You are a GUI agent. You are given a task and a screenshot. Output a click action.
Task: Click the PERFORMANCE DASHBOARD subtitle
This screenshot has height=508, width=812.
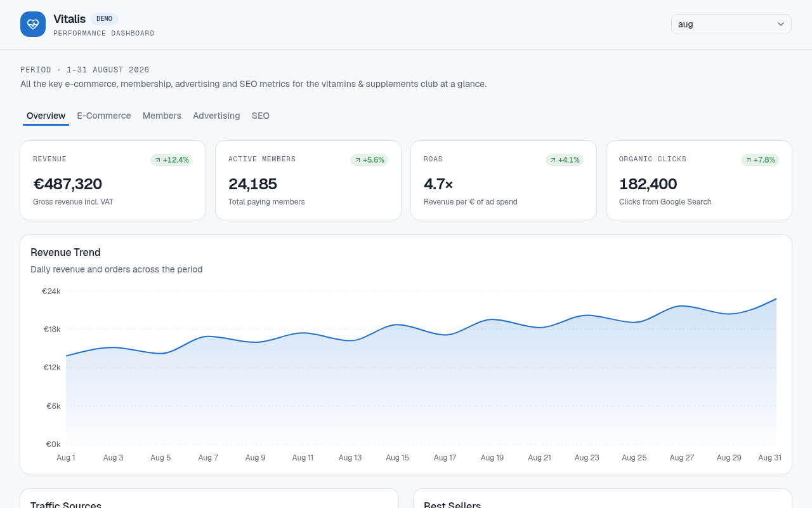click(104, 33)
